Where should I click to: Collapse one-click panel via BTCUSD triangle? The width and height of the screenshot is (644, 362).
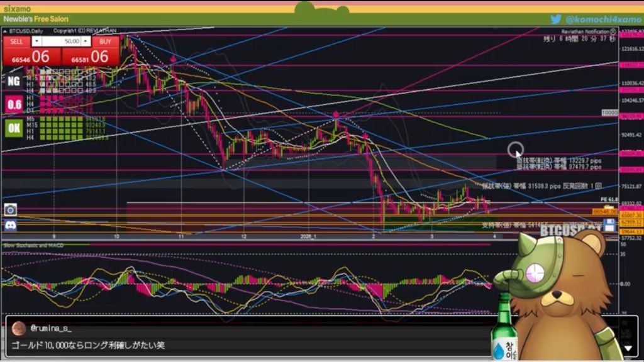(5, 31)
